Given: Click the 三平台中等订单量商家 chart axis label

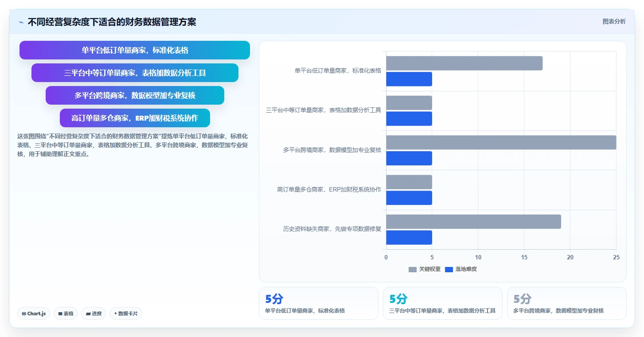Looking at the screenshot, I should (x=324, y=110).
